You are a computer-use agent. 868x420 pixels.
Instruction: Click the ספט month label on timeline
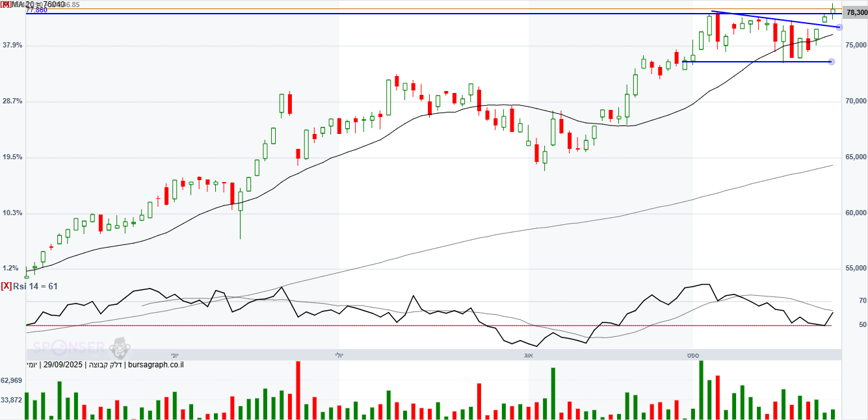coord(692,355)
